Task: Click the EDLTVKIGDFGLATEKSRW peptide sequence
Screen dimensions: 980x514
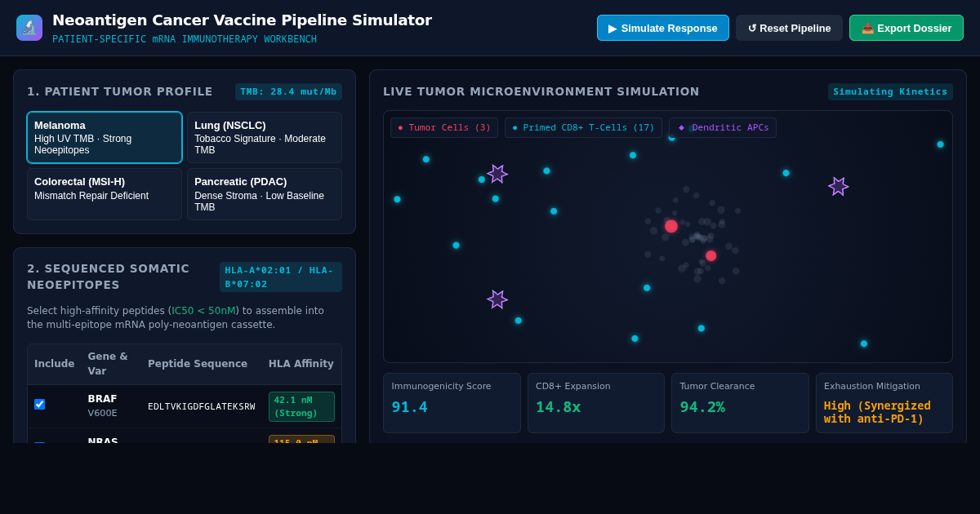Action: (201, 406)
